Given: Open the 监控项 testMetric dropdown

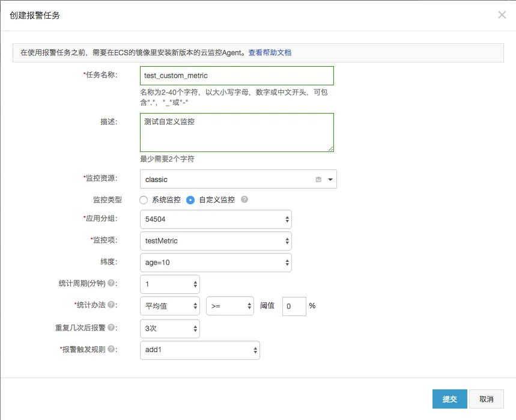Looking at the screenshot, I should point(216,241).
